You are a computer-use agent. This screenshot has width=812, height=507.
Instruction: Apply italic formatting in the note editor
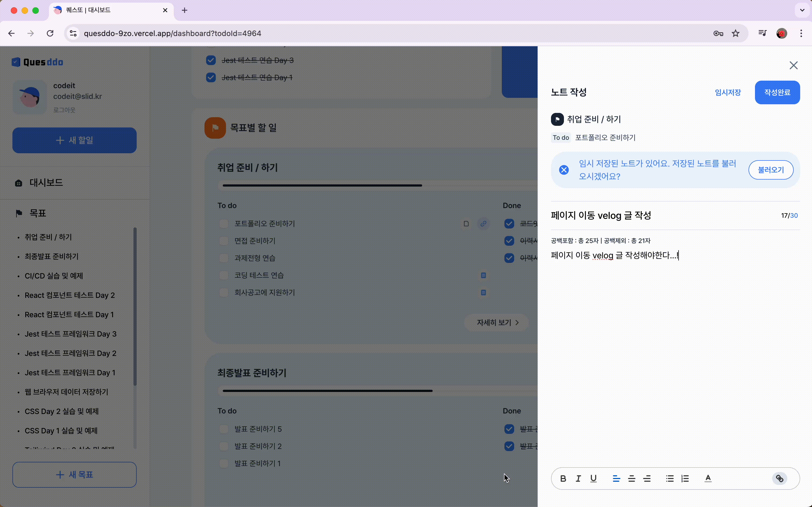coord(578,479)
